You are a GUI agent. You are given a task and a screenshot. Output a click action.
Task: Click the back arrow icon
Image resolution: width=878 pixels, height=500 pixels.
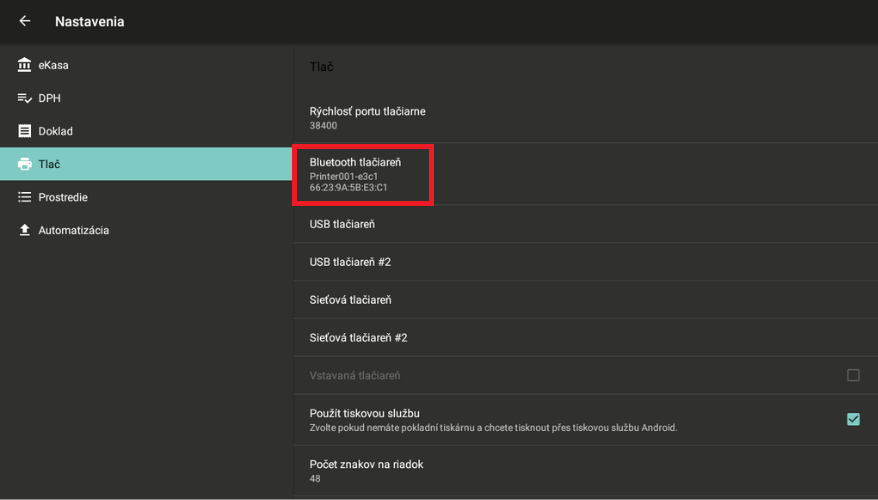pos(25,21)
